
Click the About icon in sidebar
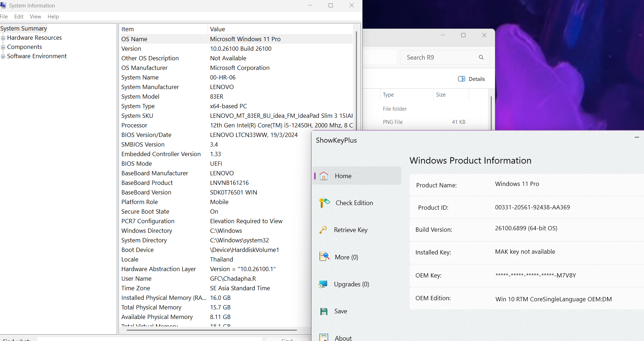324,337
